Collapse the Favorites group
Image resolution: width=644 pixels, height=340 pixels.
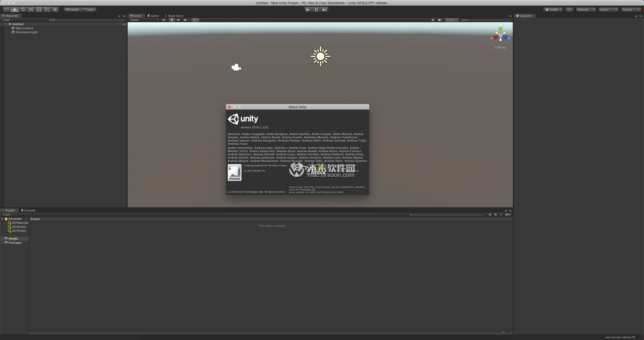pos(2,219)
